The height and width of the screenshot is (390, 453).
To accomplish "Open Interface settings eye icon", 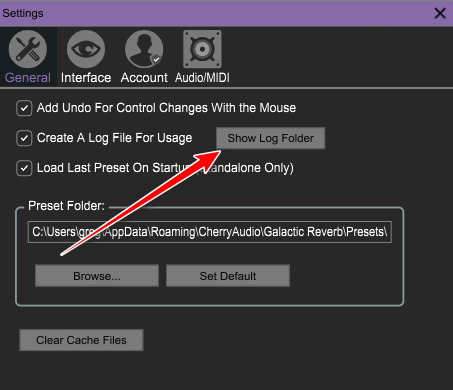I will coord(86,49).
